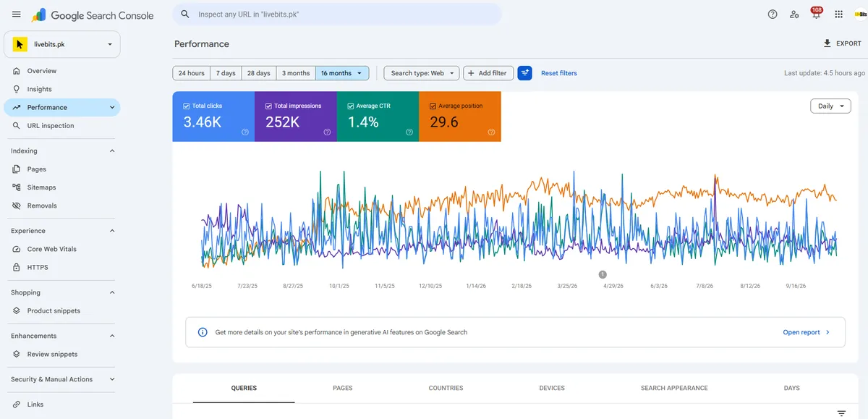
Task: Click the Pages document icon
Action: [x=17, y=169]
